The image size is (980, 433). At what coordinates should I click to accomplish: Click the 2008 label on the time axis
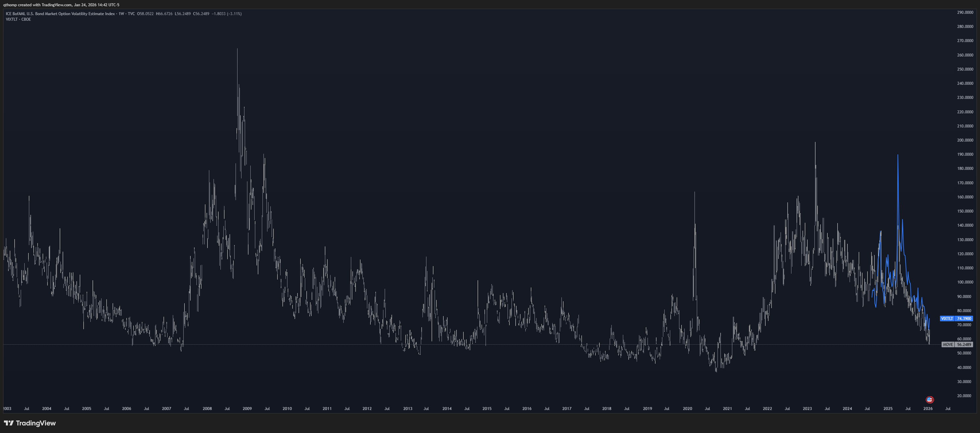(x=207, y=409)
